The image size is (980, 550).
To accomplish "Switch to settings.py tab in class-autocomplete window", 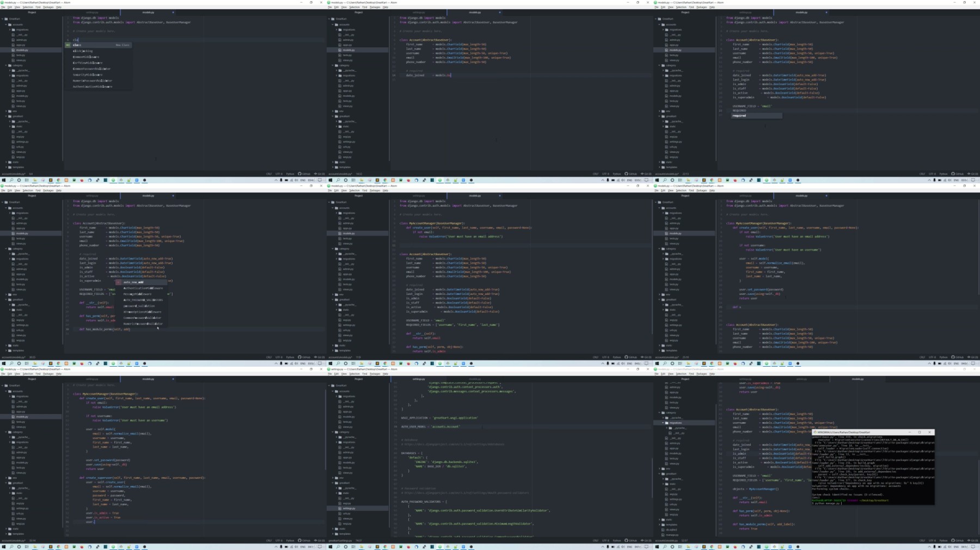I will tap(92, 12).
